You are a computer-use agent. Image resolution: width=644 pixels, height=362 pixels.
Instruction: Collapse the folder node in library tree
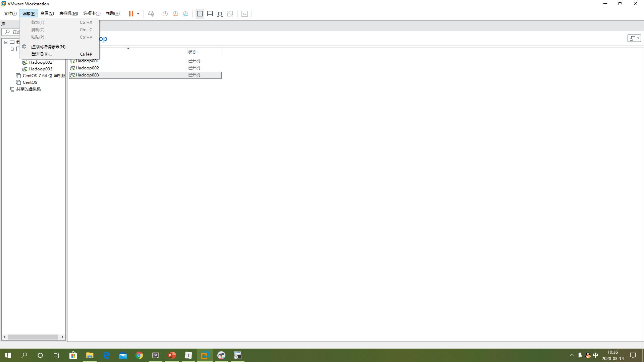click(x=12, y=49)
